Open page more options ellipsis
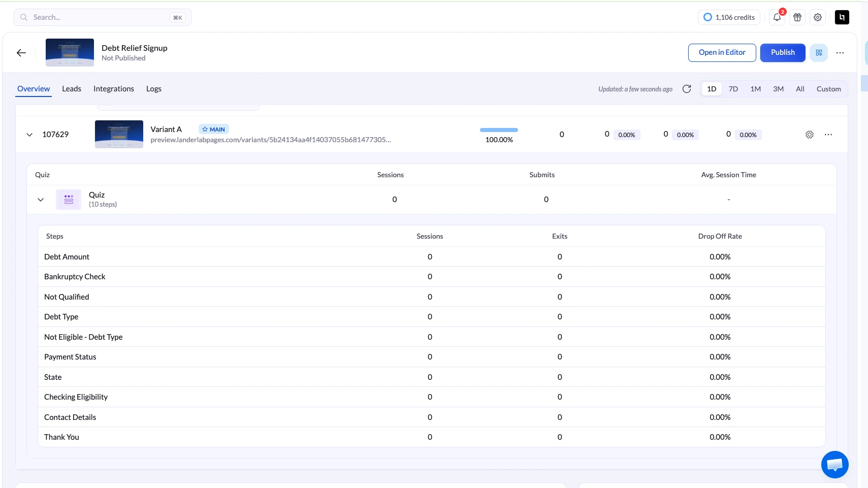The width and height of the screenshot is (868, 488). 840,53
